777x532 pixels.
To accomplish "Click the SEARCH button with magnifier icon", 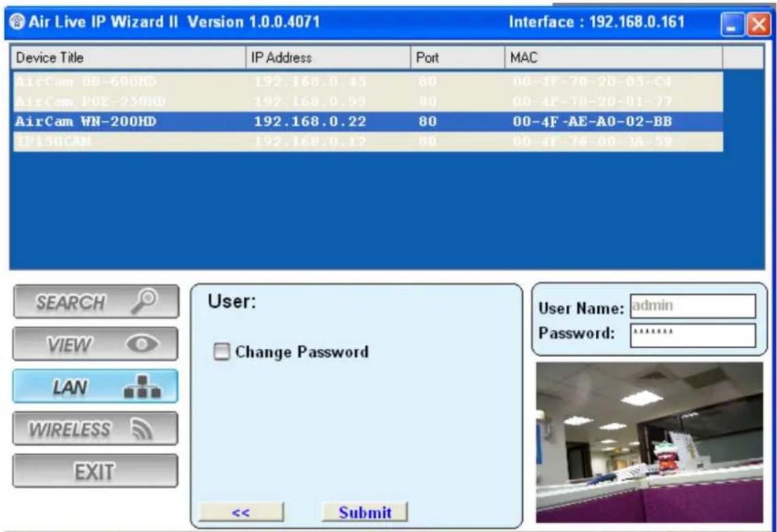I will pos(96,302).
